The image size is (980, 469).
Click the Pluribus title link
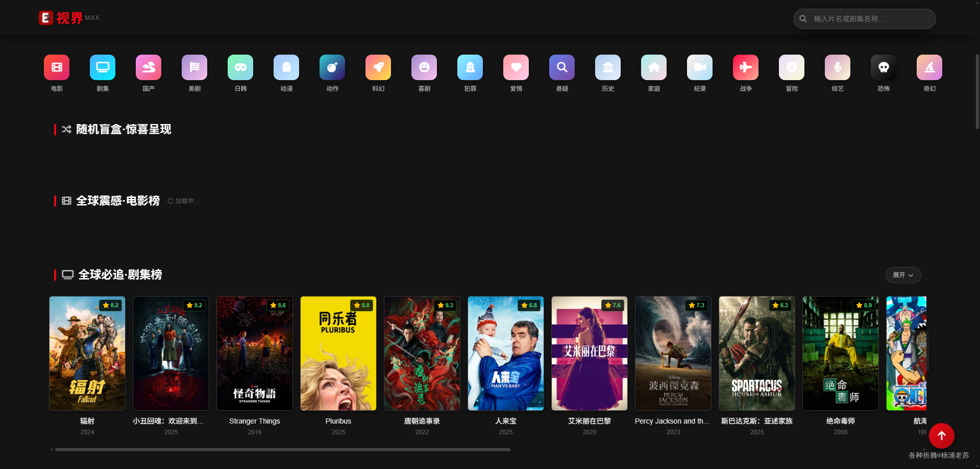click(x=338, y=421)
